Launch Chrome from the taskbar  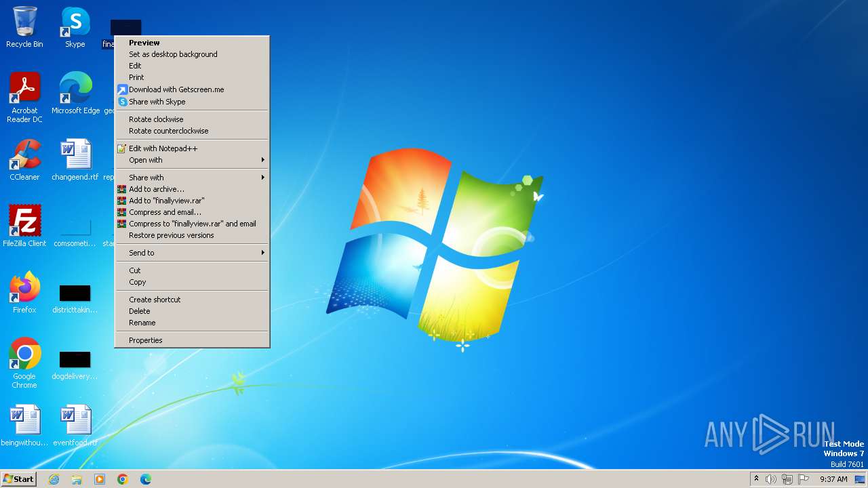(123, 479)
